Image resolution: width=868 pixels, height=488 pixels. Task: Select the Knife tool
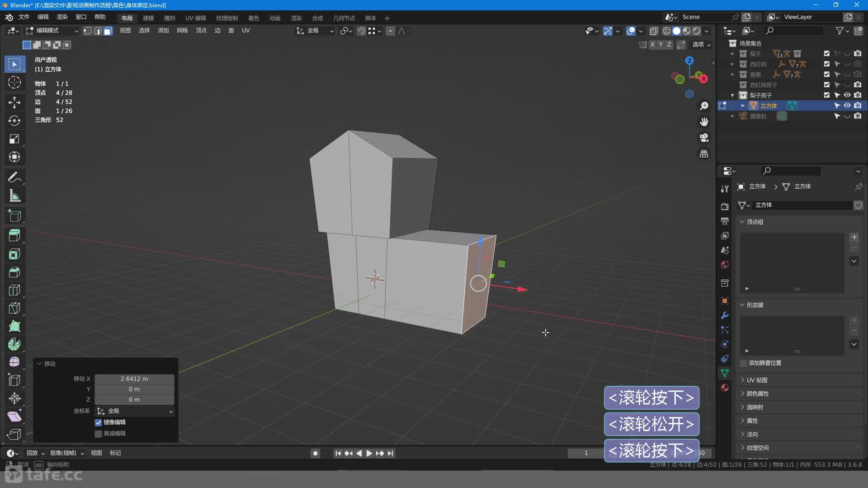14,308
